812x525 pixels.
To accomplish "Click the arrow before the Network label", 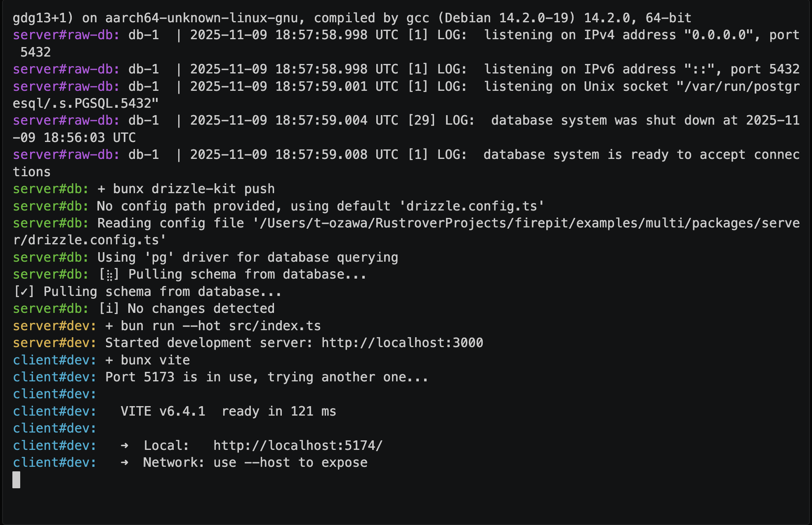I will point(124,463).
